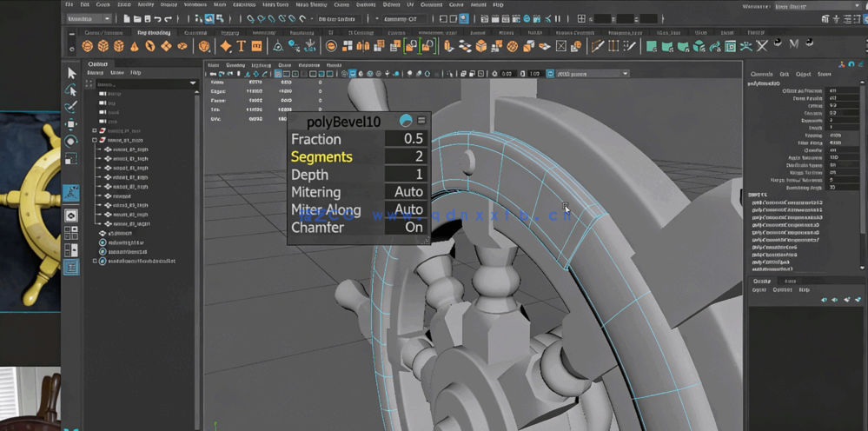The width and height of the screenshot is (868, 431).
Task: Click the New Scene icon
Action: click(x=127, y=19)
